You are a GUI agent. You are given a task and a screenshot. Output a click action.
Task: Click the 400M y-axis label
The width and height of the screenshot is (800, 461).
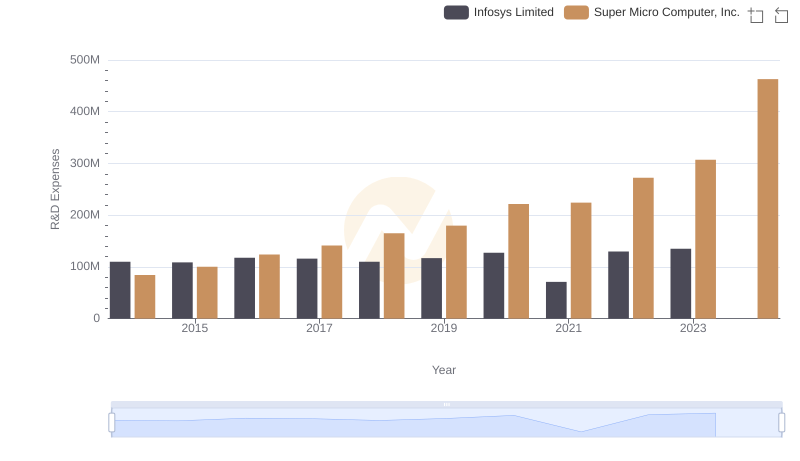(x=85, y=111)
